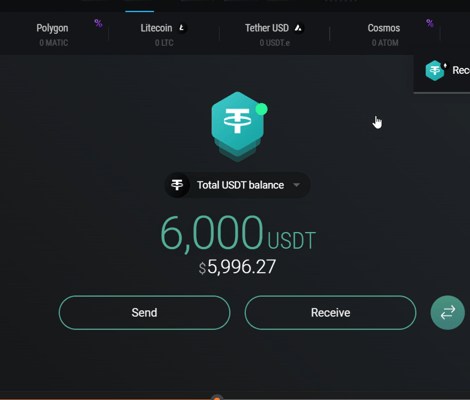Click the green status dot on Tether logo
This screenshot has width=470, height=400.
click(x=261, y=109)
